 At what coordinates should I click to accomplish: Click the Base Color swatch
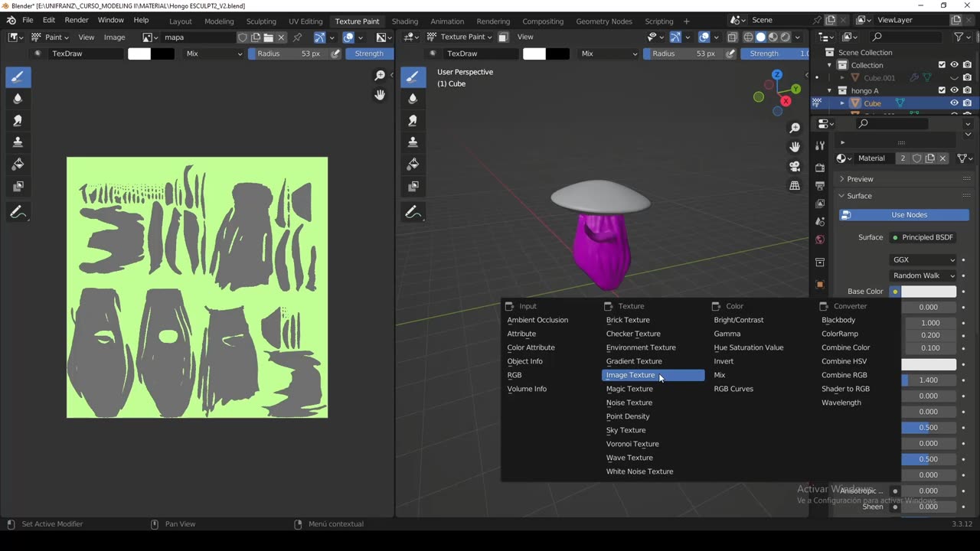pos(929,292)
